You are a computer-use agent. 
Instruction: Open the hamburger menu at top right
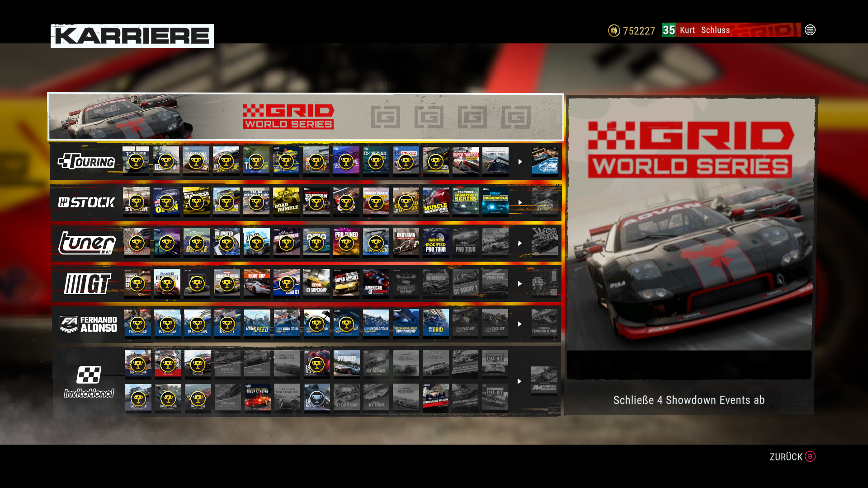(x=810, y=30)
